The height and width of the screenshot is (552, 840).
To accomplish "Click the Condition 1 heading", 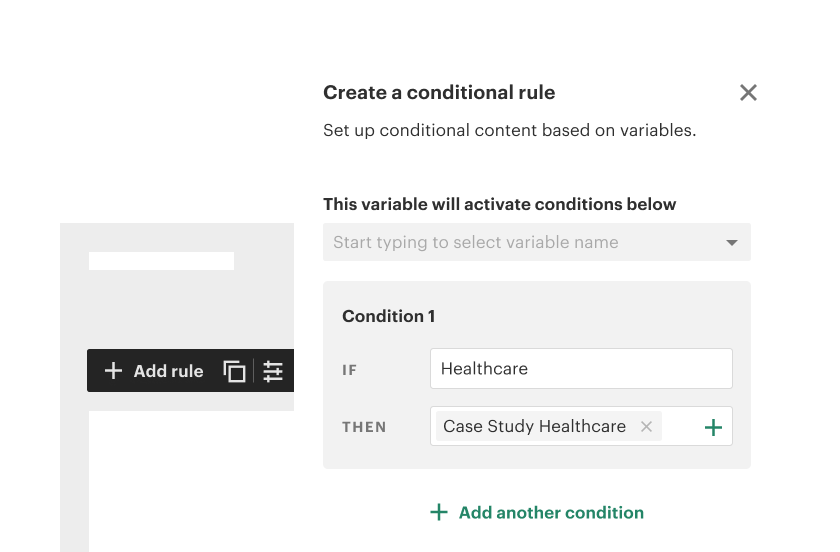I will [388, 316].
